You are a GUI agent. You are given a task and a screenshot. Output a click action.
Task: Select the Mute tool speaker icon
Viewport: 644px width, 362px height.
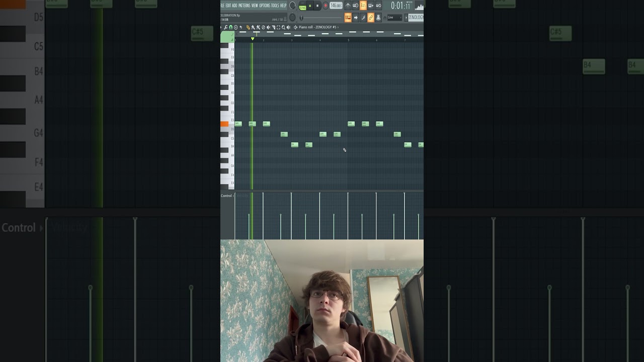[x=268, y=27]
